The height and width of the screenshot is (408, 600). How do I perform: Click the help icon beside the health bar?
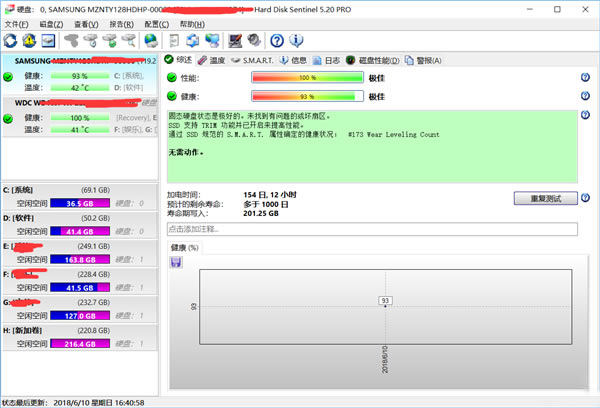[x=585, y=97]
